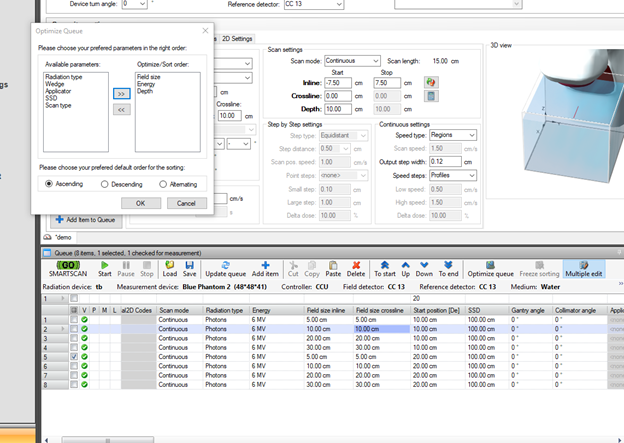Paste a queue item
The height and width of the screenshot is (443, 624).
(333, 269)
